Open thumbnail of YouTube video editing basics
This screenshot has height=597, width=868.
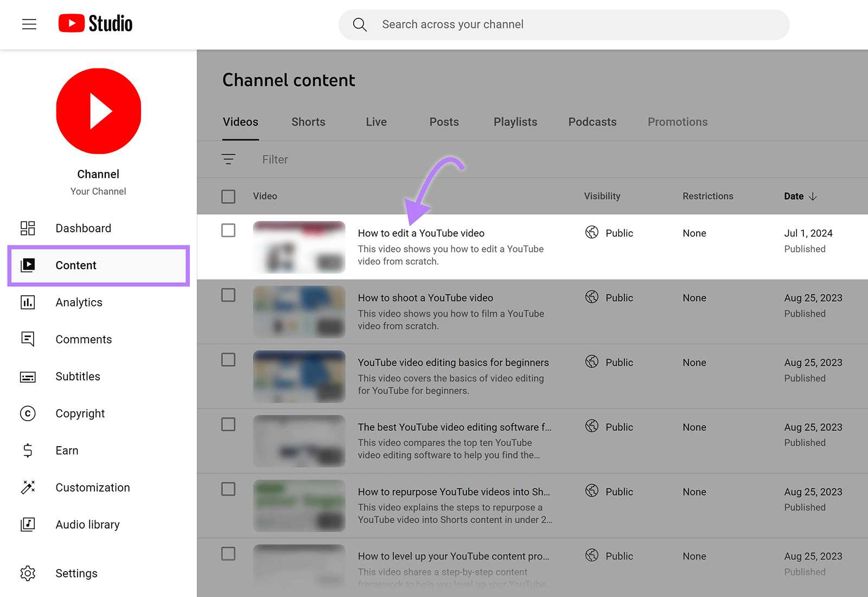(x=299, y=376)
